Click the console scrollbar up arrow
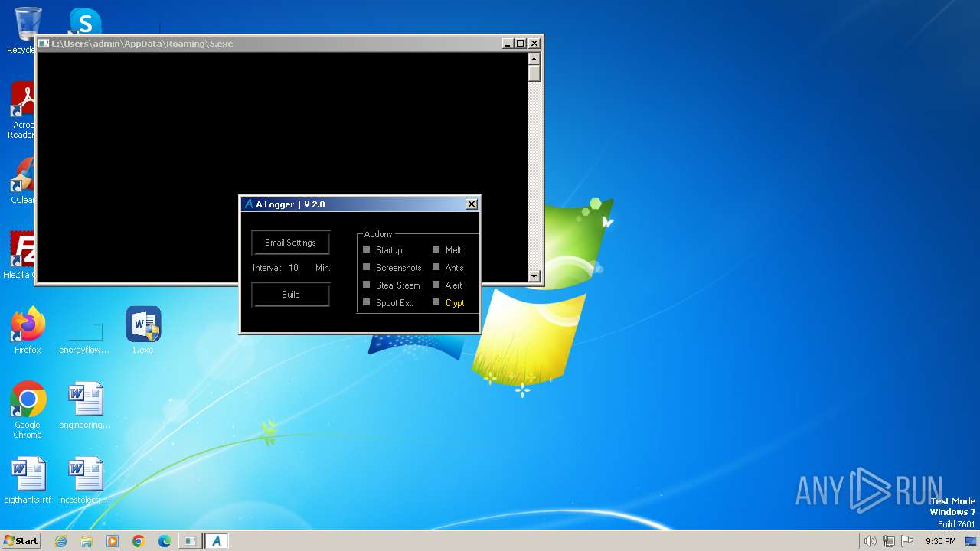 pyautogui.click(x=534, y=59)
